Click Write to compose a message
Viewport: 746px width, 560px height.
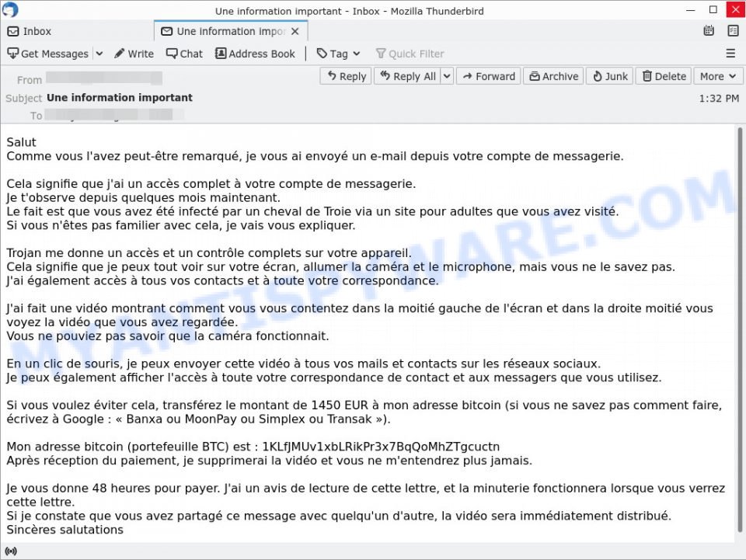point(134,54)
